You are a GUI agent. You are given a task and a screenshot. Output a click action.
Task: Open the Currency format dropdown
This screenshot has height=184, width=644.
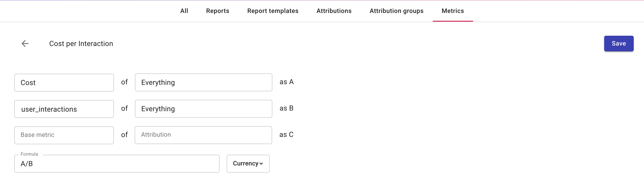tap(248, 163)
